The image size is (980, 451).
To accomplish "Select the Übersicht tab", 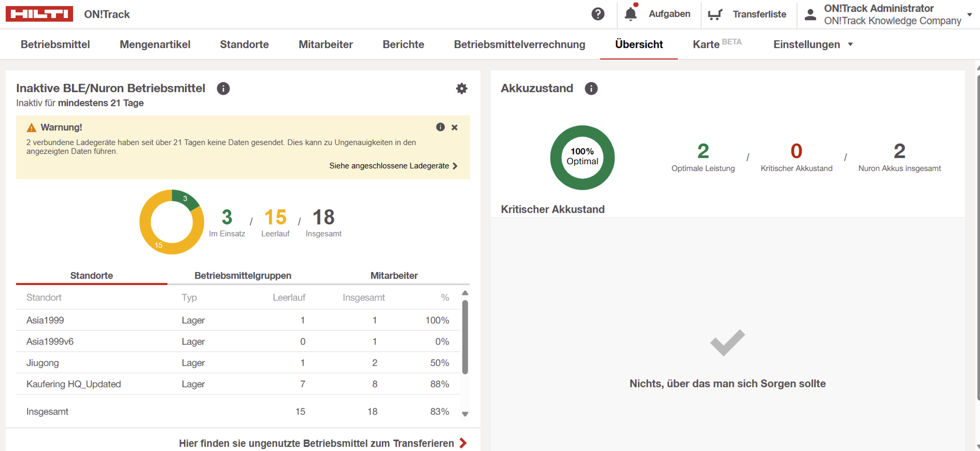I will 639,44.
